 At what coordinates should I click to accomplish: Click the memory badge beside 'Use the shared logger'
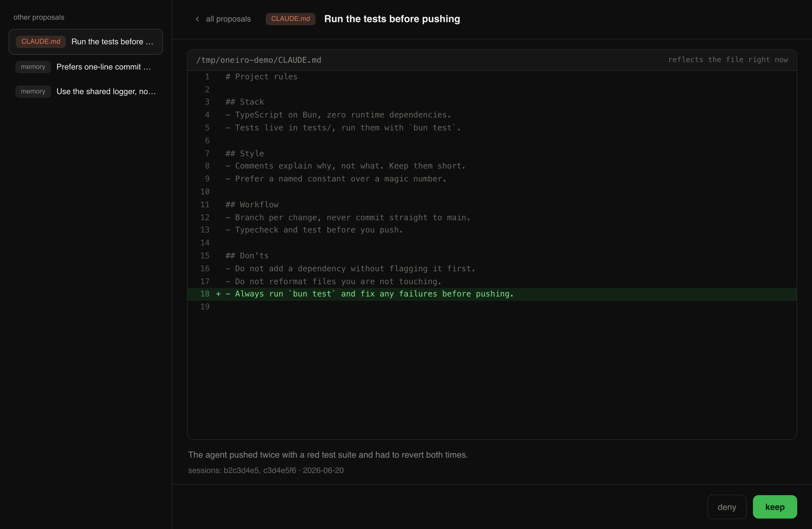point(33,91)
